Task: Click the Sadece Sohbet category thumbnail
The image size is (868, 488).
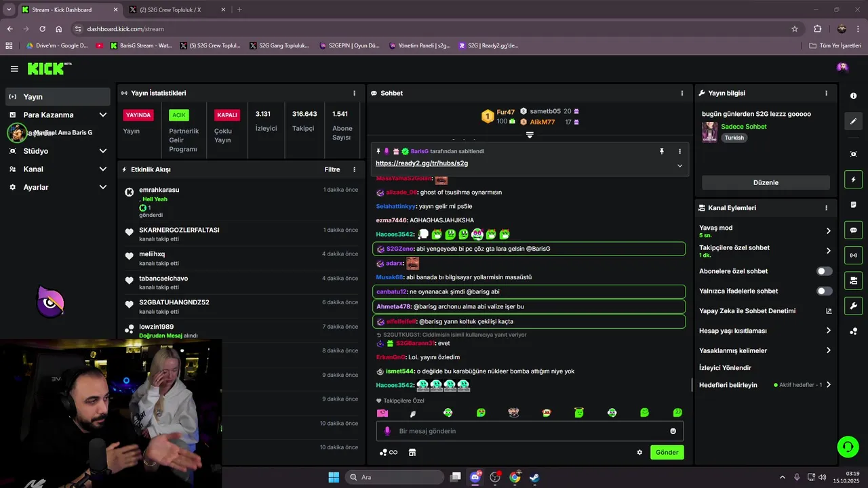Action: tap(709, 132)
